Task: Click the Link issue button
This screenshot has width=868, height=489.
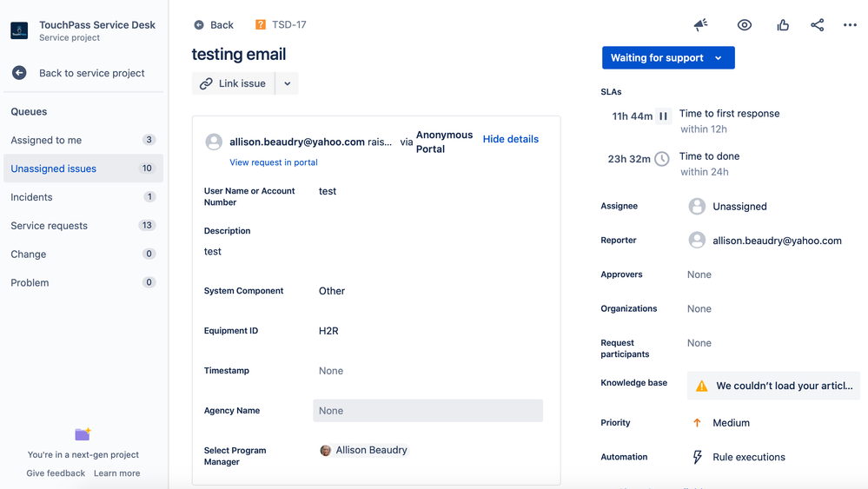Action: (x=233, y=83)
